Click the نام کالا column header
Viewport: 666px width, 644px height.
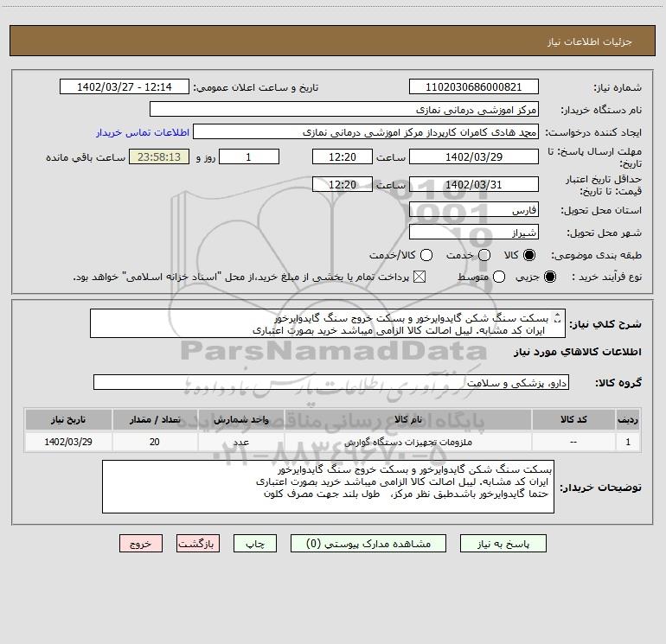point(407,419)
